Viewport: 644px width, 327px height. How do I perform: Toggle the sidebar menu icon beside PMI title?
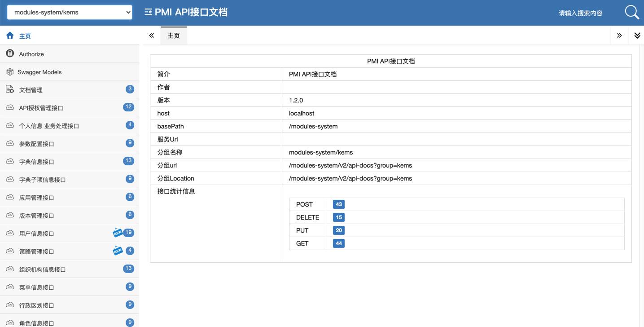coord(148,12)
